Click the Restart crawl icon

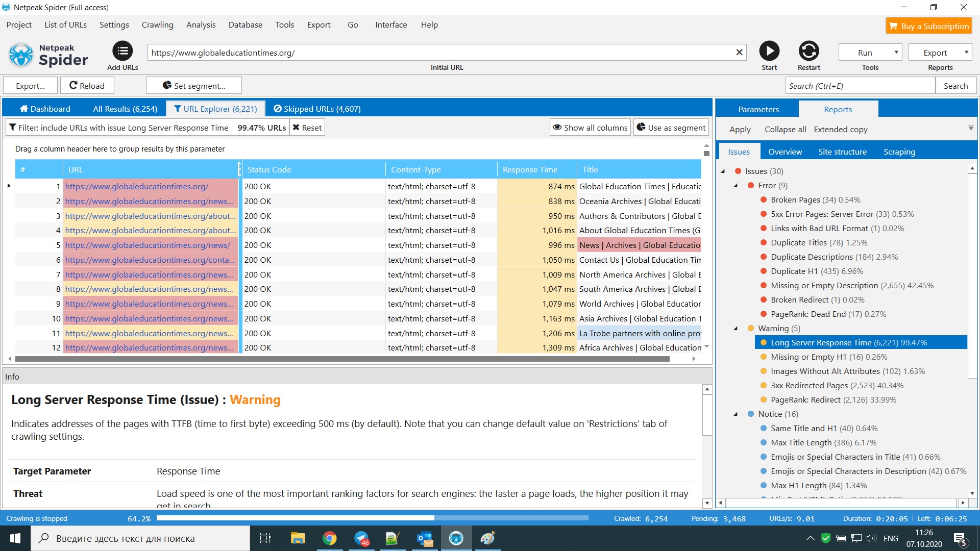pyautogui.click(x=809, y=51)
